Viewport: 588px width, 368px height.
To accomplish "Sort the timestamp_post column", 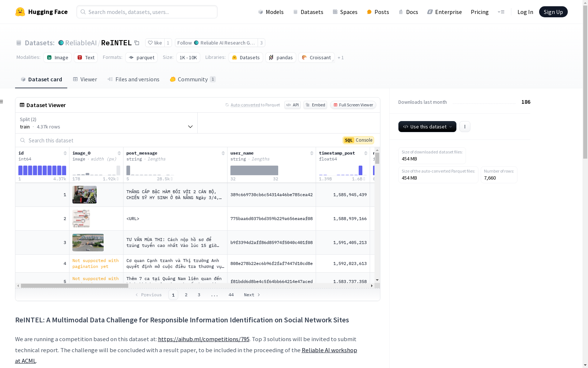I will [366, 153].
